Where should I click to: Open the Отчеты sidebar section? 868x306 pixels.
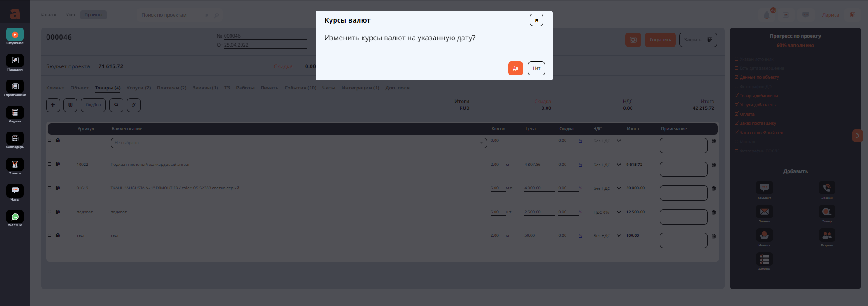coord(15,165)
